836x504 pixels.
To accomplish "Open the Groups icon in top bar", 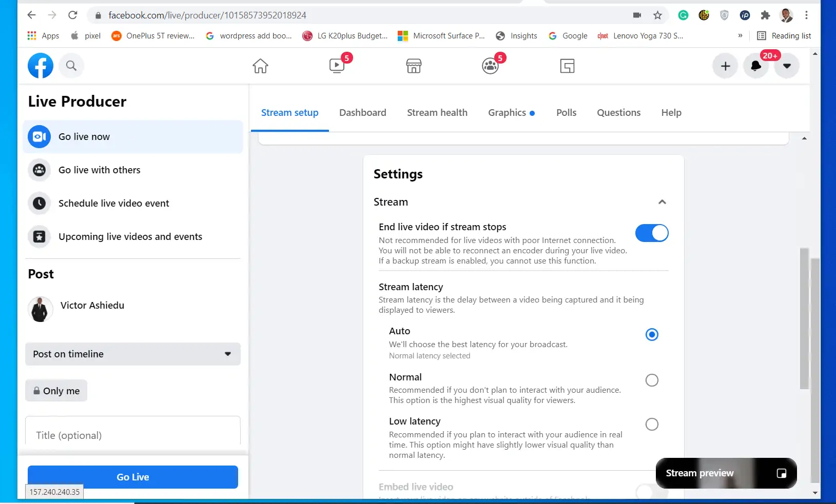I will [x=491, y=66].
